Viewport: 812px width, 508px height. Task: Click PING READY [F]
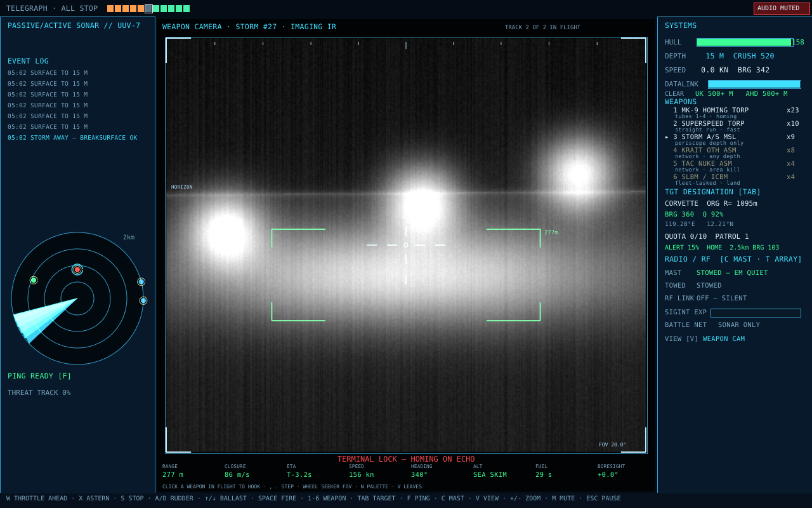point(39,376)
